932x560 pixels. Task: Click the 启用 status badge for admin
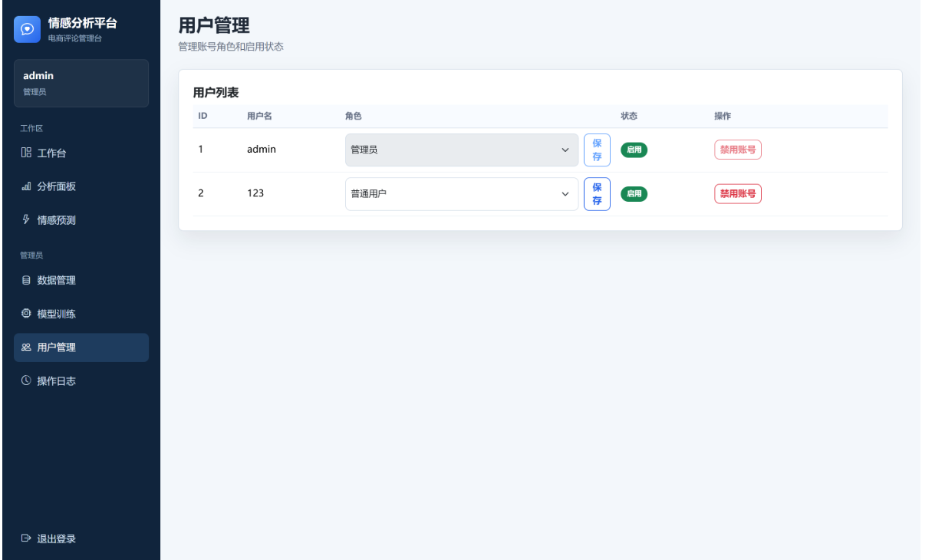[634, 150]
